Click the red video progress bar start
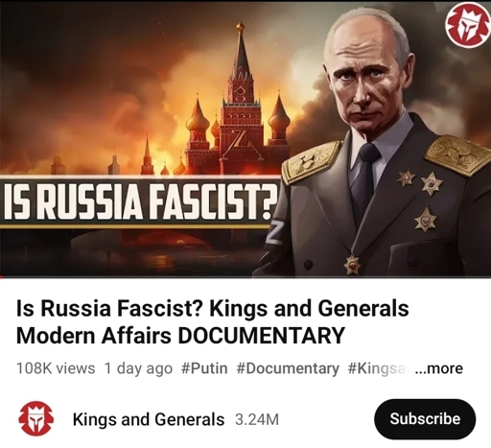 [2, 276]
